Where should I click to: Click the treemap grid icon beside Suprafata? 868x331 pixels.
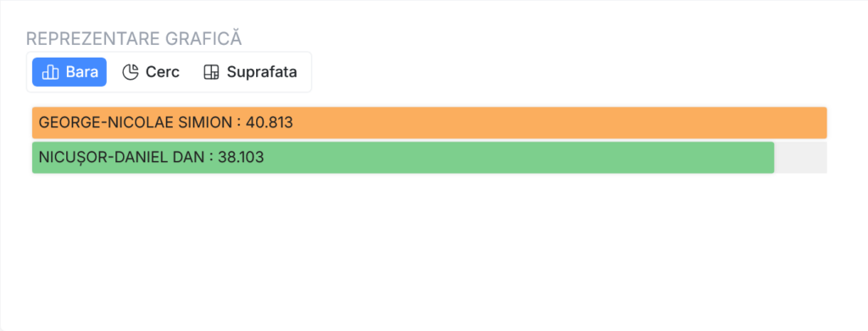click(211, 72)
